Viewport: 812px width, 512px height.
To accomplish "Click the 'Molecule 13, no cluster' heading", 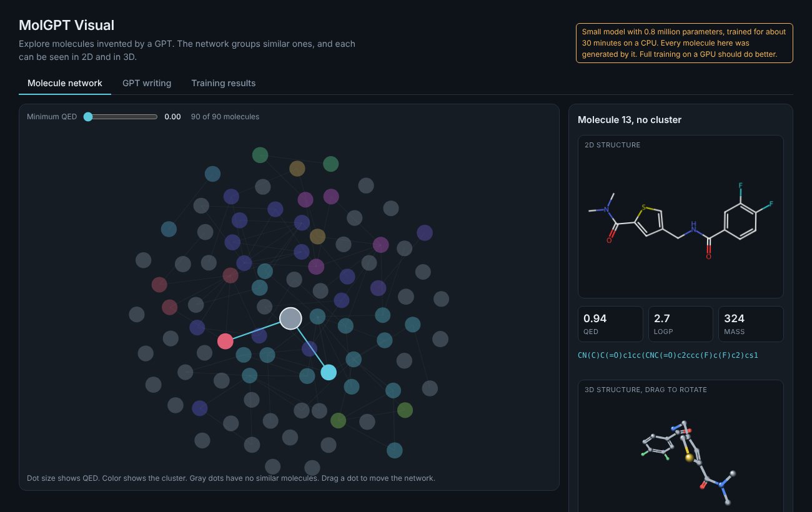I will pyautogui.click(x=630, y=120).
